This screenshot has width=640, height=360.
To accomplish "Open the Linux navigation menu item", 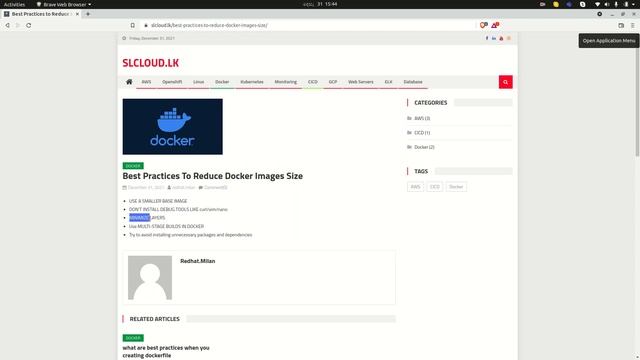I will point(198,82).
